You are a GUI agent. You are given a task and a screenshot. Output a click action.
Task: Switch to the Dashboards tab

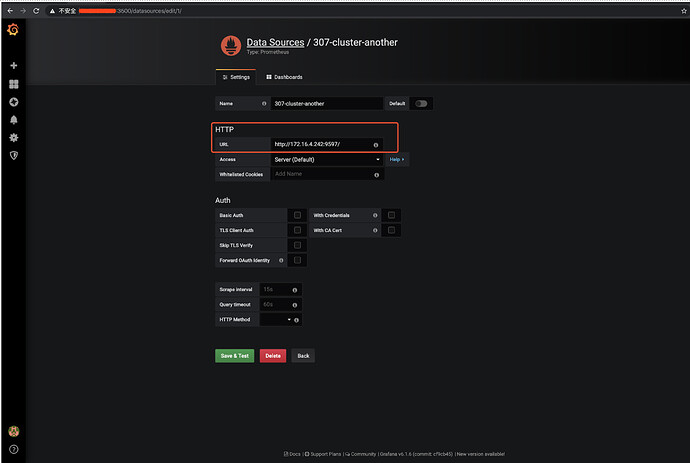[284, 77]
